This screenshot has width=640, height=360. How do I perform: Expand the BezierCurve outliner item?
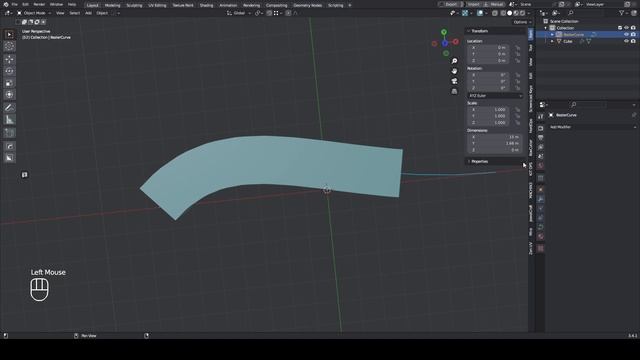pos(552,35)
